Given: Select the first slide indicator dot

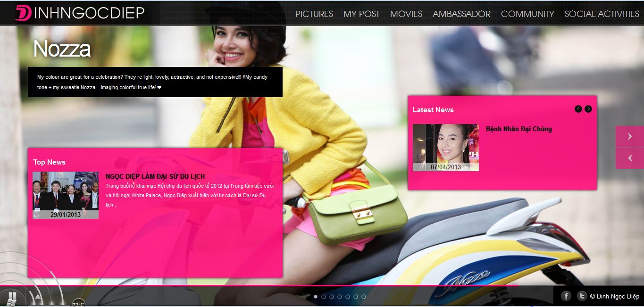Looking at the screenshot, I should (x=316, y=297).
